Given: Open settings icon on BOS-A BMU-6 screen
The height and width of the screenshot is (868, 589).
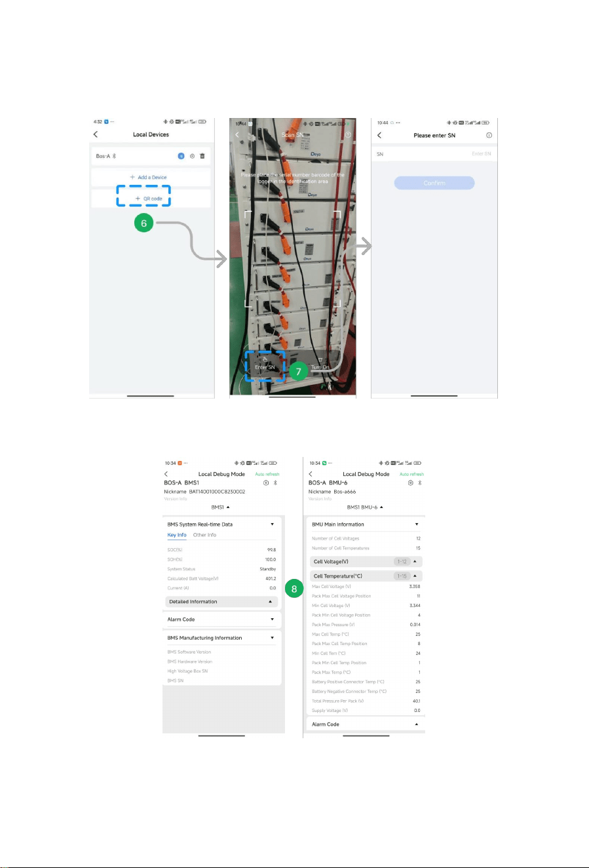Looking at the screenshot, I should 410,483.
